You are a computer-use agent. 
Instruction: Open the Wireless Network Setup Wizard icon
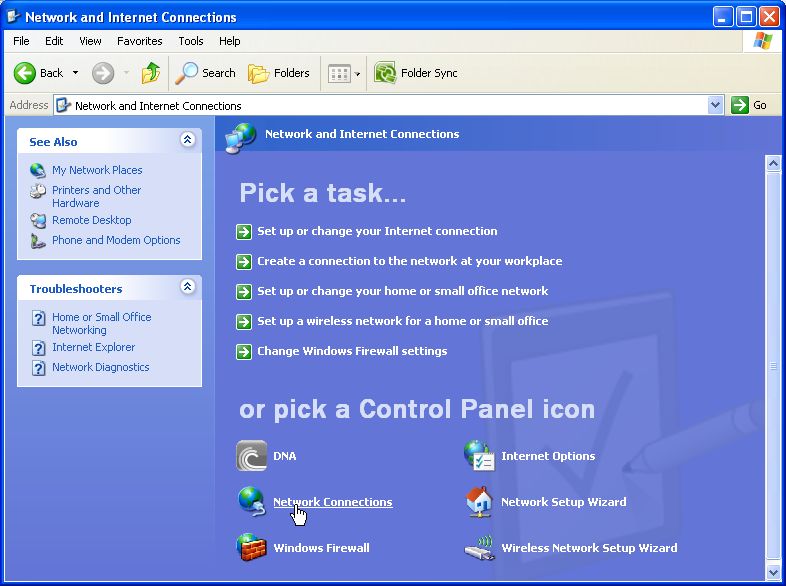pyautogui.click(x=479, y=548)
